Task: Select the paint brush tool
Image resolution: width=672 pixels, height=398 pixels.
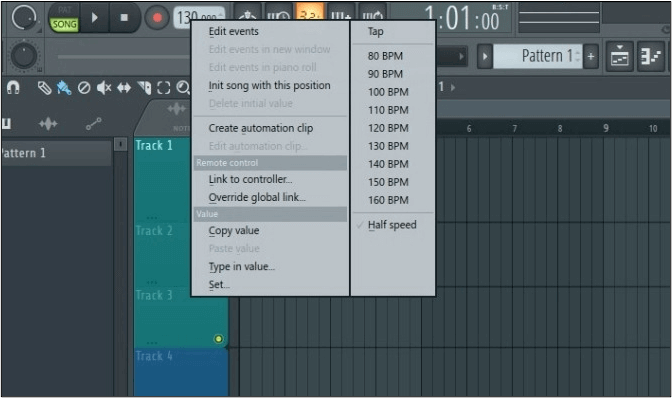Action: 64,88
